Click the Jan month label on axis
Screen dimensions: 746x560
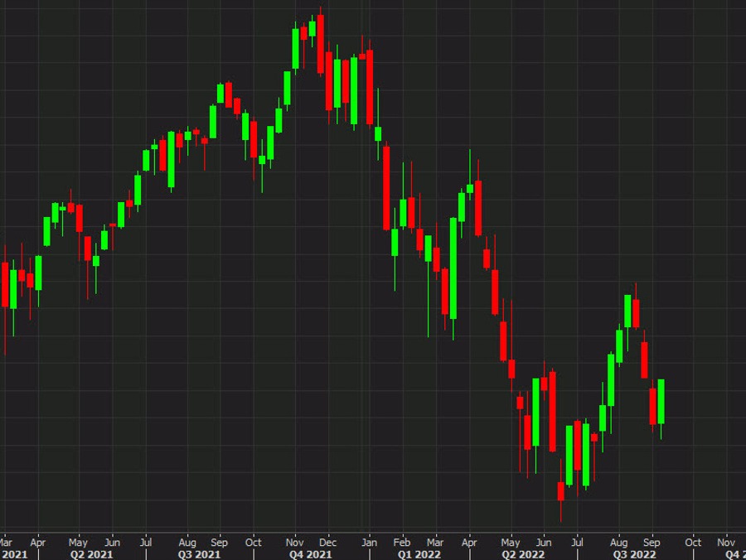pos(369,543)
